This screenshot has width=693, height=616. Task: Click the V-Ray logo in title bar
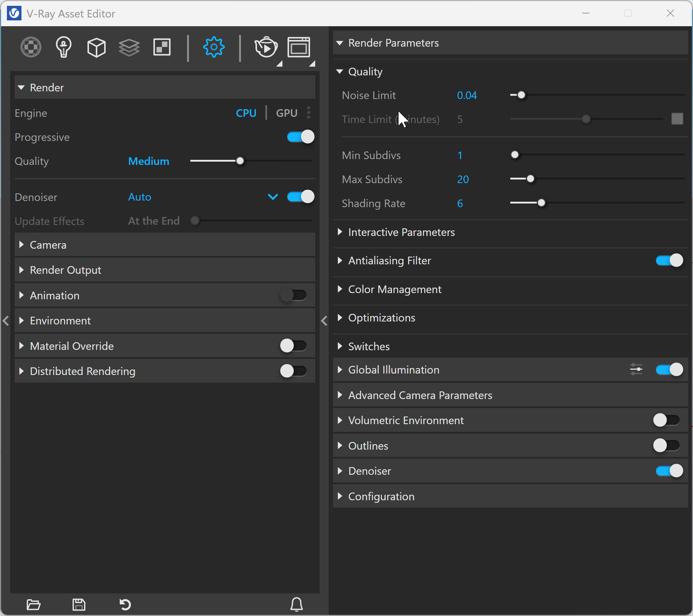tap(14, 13)
